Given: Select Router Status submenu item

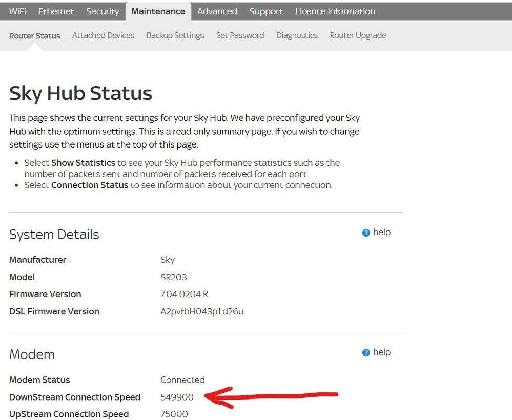Looking at the screenshot, I should pos(35,35).
